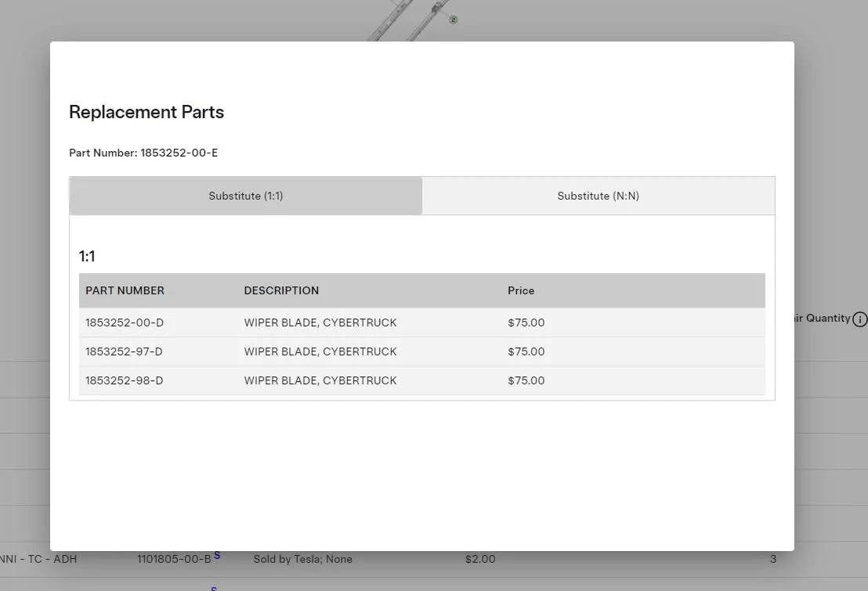The image size is (868, 591).
Task: Click the $75.00 price in the 1853252-97-D row
Action: pos(526,351)
